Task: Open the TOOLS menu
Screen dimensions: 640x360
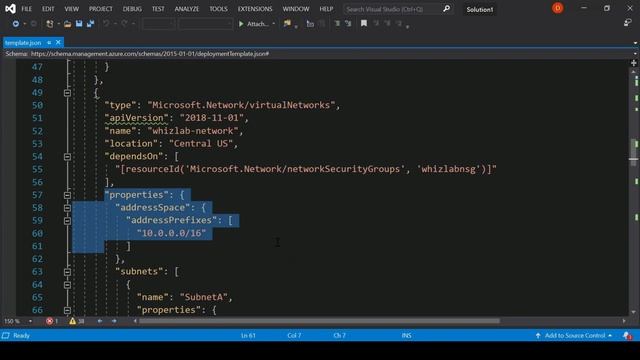Action: [x=218, y=9]
